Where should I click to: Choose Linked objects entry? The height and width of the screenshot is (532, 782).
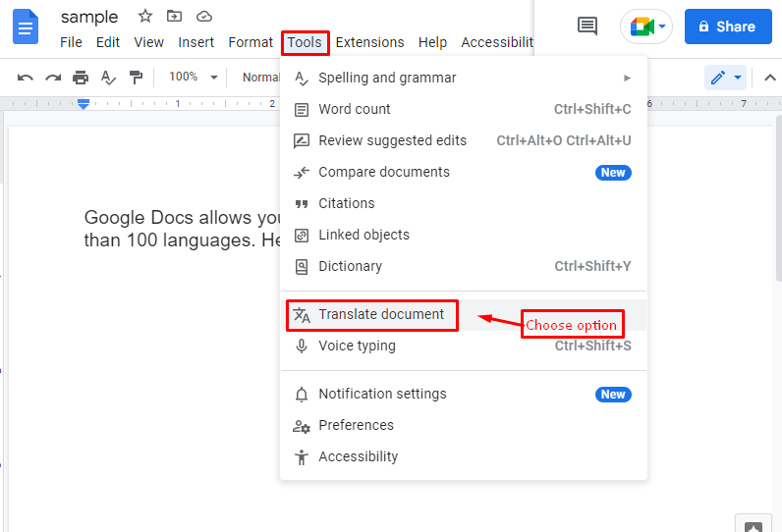pyautogui.click(x=464, y=235)
